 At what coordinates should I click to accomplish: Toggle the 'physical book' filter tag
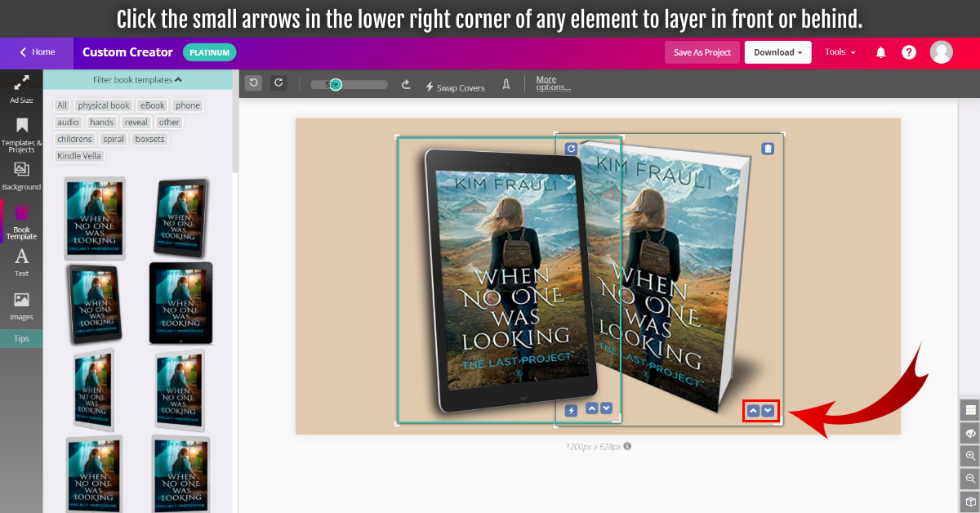(104, 105)
